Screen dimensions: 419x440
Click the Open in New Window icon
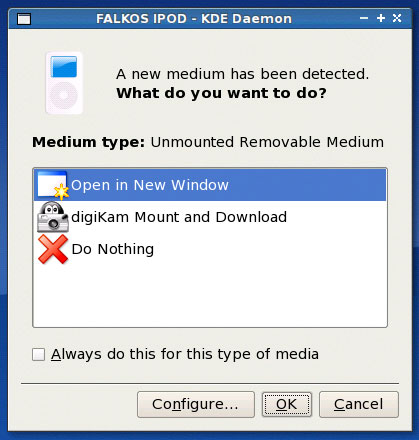point(53,185)
